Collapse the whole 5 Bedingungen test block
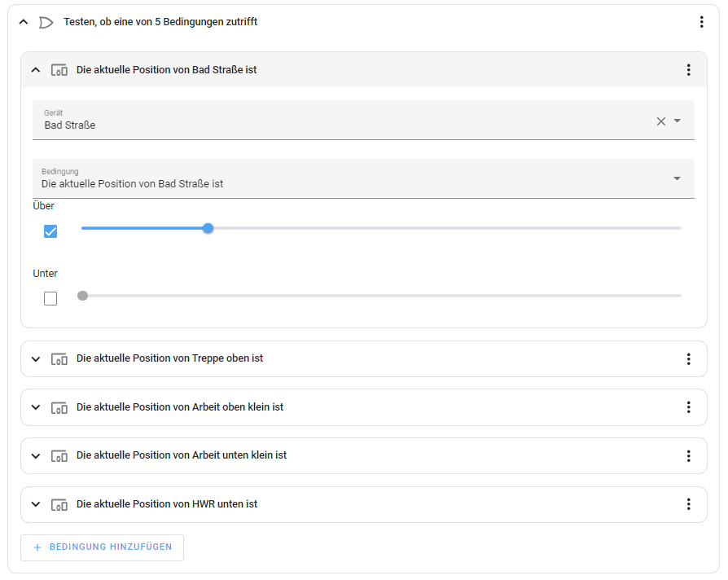 point(23,22)
